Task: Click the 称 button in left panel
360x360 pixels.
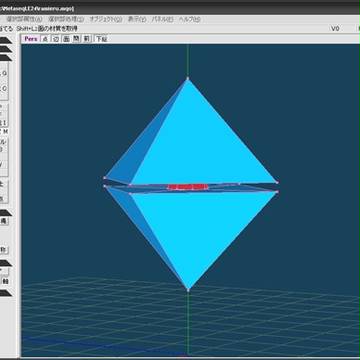Action: pos(4,250)
